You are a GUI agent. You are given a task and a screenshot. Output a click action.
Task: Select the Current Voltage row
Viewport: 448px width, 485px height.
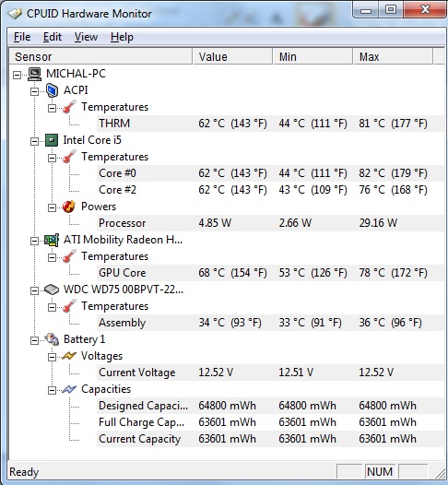270,373
